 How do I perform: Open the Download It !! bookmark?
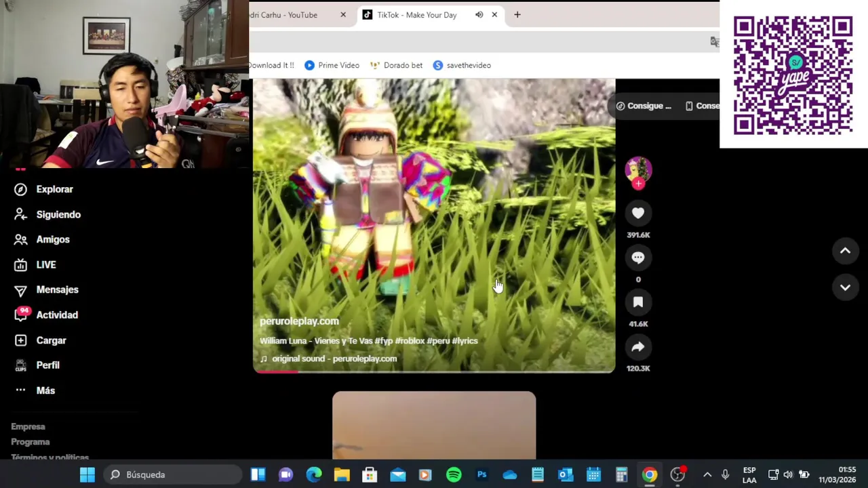pyautogui.click(x=272, y=65)
